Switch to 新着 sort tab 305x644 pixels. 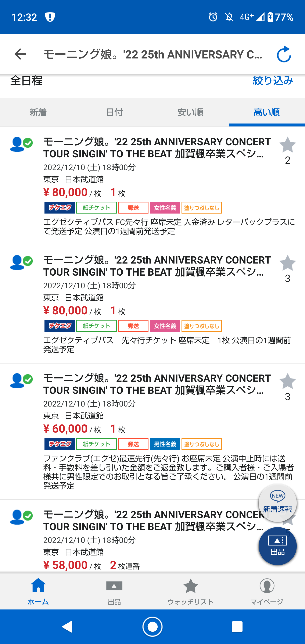38,112
